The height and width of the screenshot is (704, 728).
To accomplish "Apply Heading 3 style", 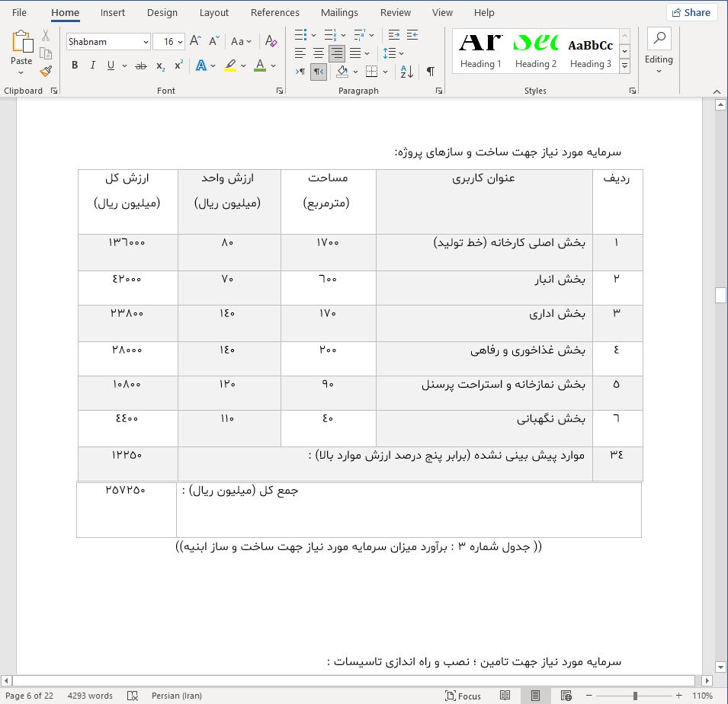I will (591, 51).
